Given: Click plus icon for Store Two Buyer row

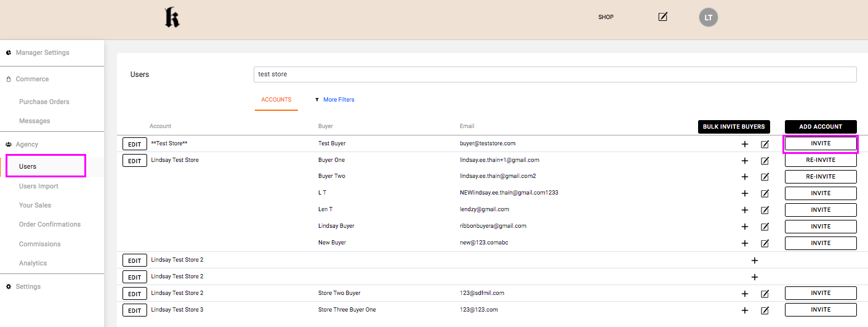Looking at the screenshot, I should 744,294.
